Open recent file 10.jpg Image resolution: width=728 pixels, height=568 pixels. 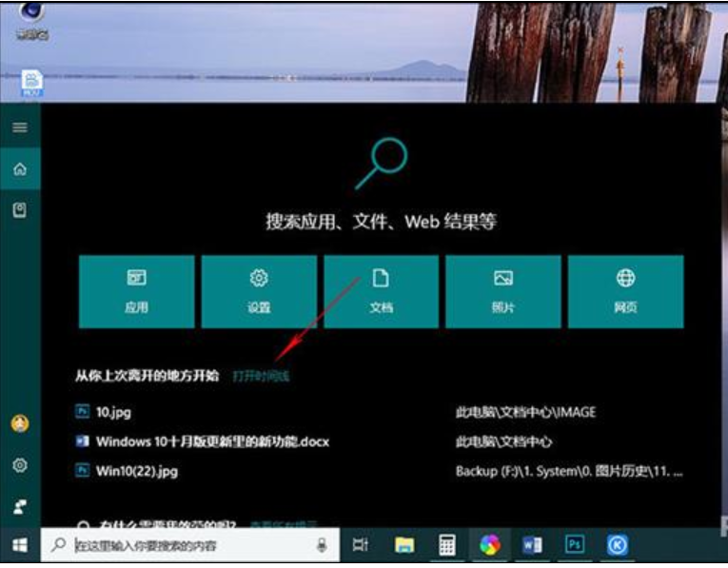pos(113,413)
